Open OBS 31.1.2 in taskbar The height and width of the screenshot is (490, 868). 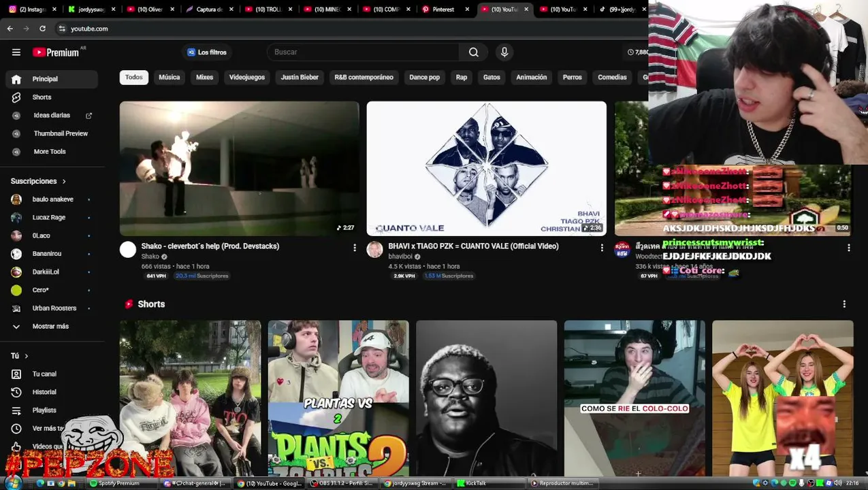click(342, 483)
